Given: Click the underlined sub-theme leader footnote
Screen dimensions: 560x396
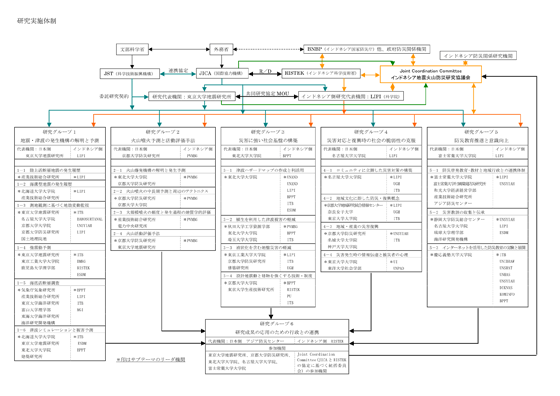Looking at the screenshot, I should (151, 360).
